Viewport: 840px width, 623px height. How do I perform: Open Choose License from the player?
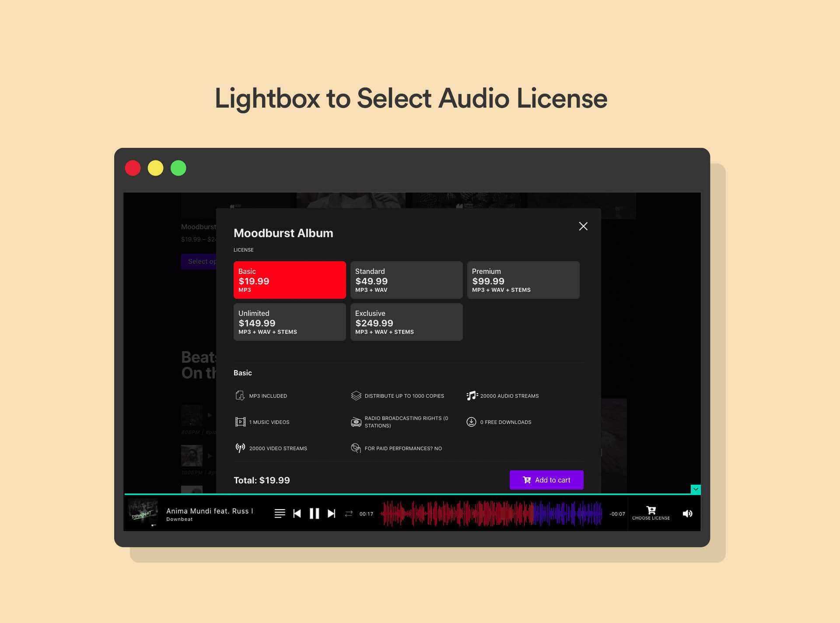pos(651,513)
